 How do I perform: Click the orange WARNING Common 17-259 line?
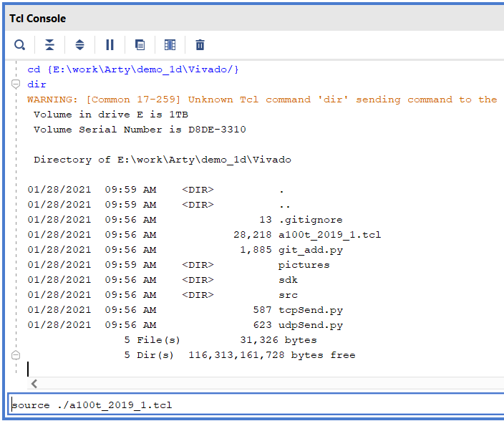(262, 100)
